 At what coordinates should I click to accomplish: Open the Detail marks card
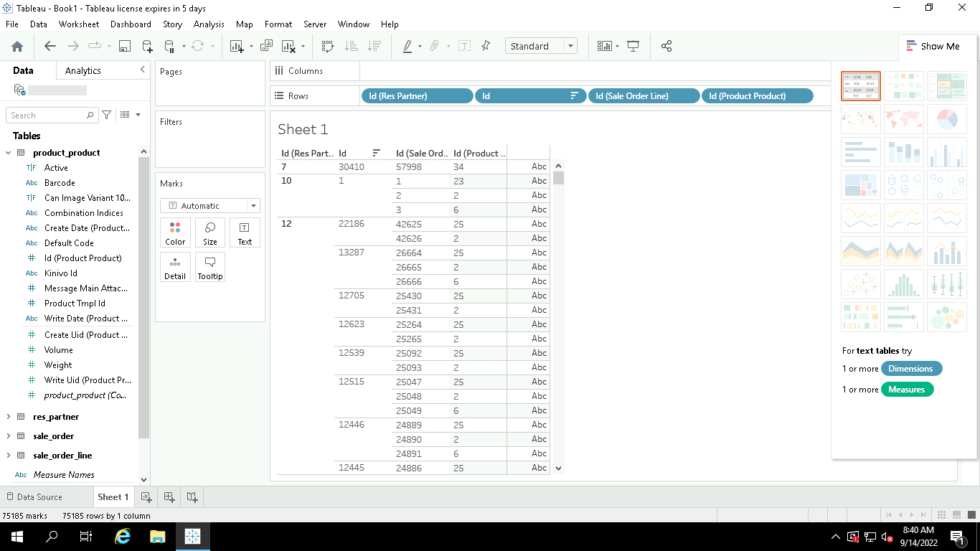[175, 267]
